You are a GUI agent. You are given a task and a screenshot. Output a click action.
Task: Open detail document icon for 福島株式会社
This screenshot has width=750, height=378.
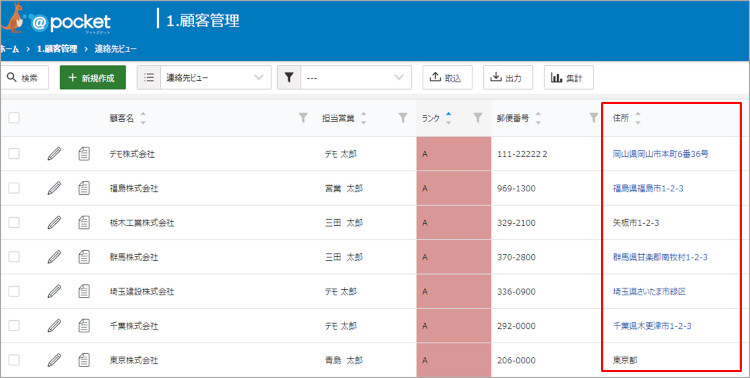(84, 188)
